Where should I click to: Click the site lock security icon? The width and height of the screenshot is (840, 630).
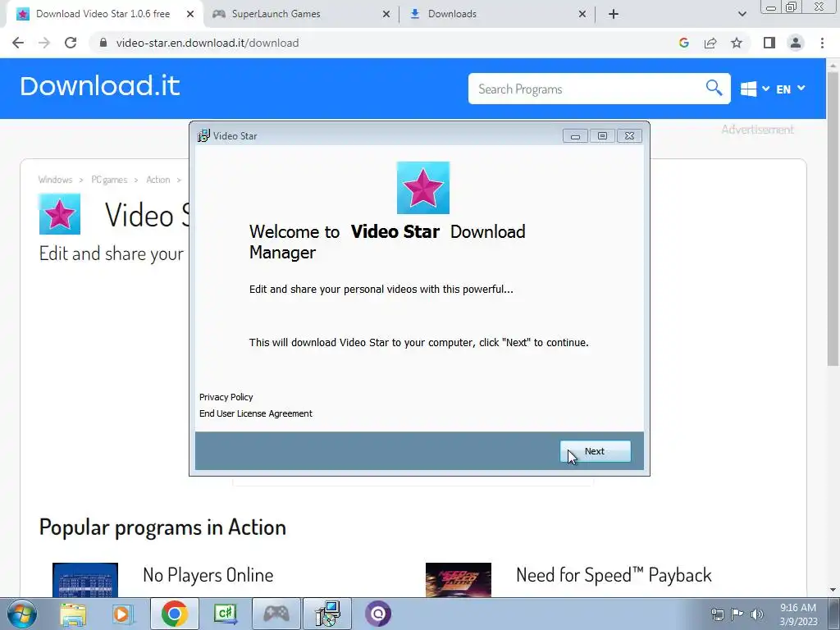103,43
